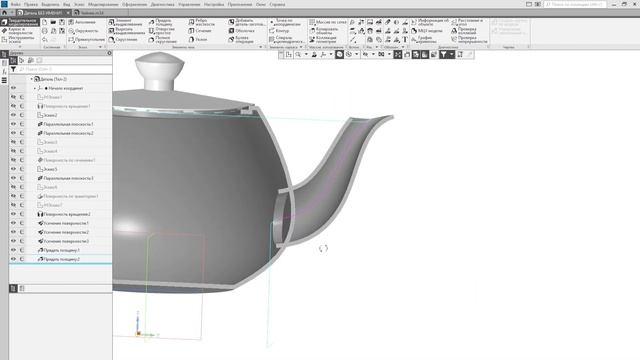Open dropdown arrow beside the filter funnel
640x360 pixels.
tap(451, 54)
